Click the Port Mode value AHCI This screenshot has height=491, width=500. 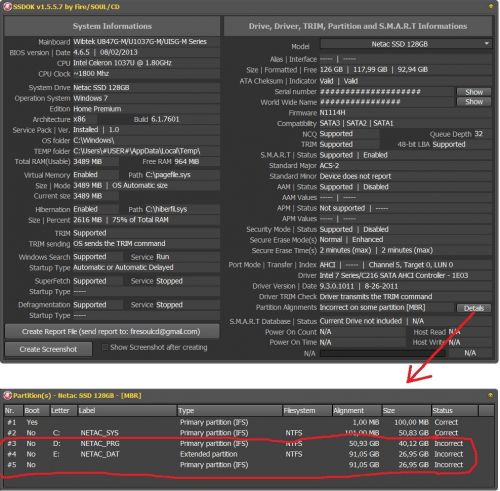327,265
